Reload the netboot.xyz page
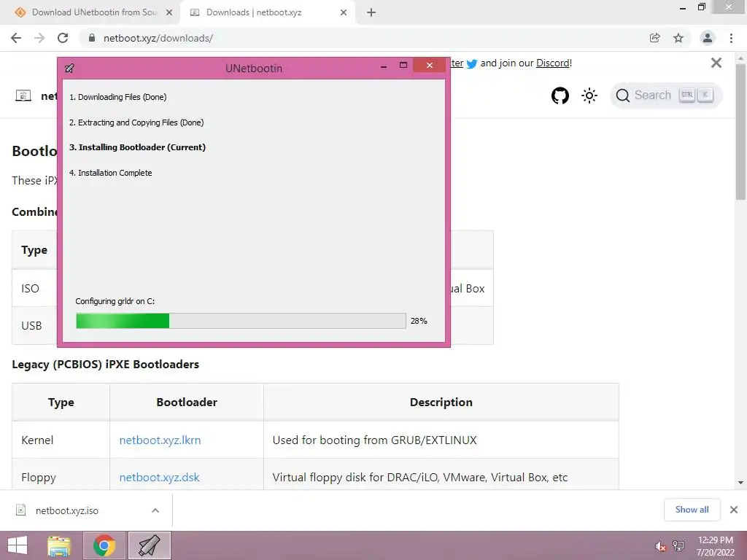 [63, 38]
